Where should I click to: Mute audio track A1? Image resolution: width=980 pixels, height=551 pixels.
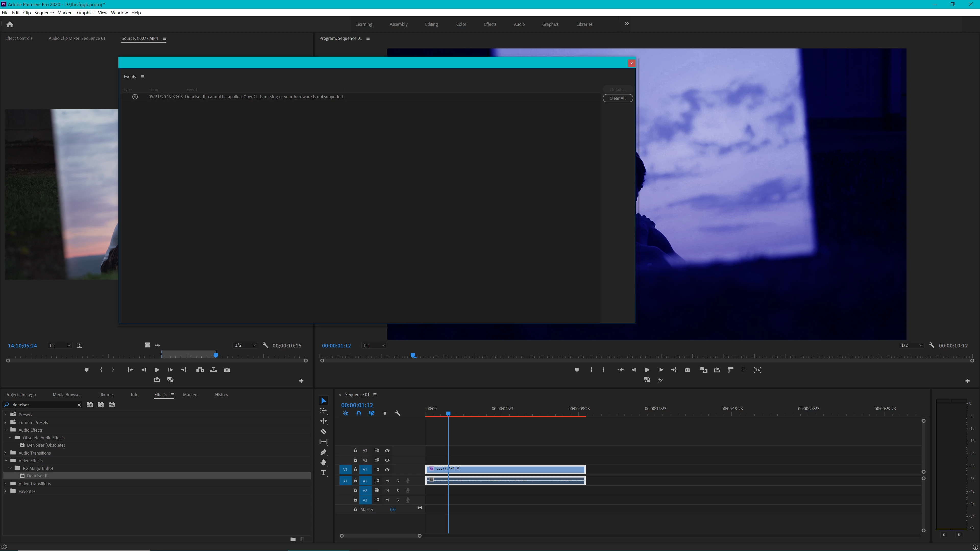point(387,481)
